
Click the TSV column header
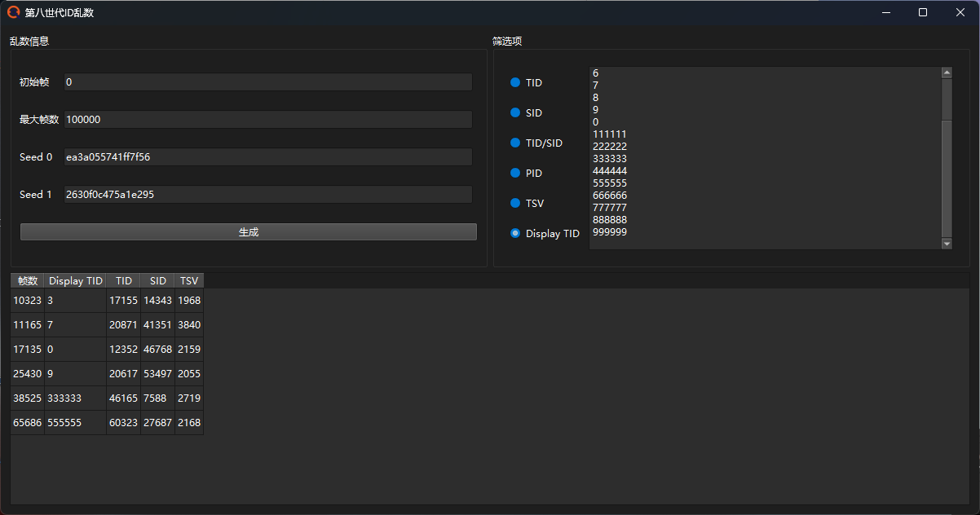click(x=189, y=281)
